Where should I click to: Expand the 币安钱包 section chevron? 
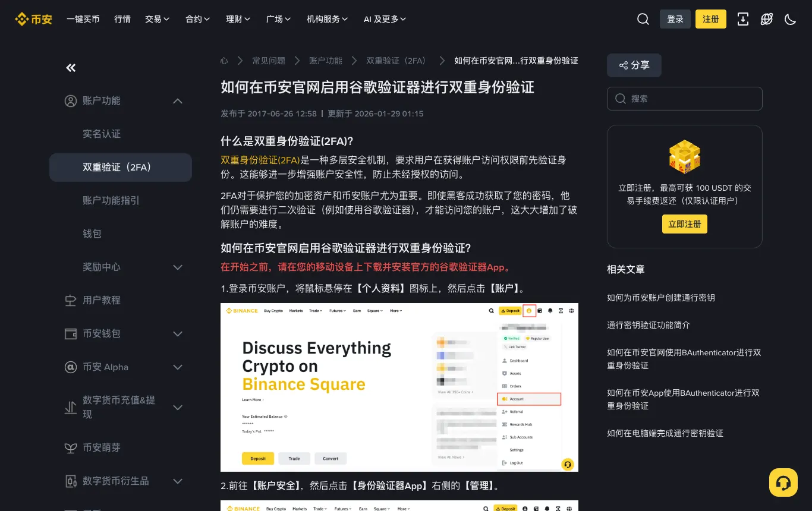pyautogui.click(x=177, y=334)
